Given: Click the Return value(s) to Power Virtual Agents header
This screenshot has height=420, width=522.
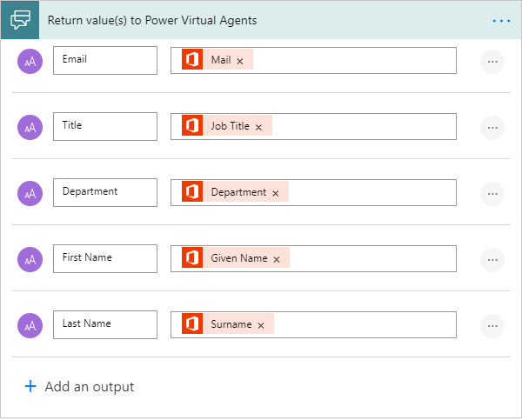Looking at the screenshot, I should click(152, 19).
